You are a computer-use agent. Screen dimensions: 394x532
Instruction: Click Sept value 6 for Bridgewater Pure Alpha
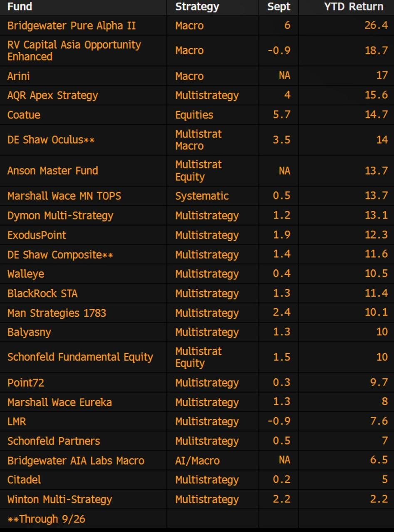(287, 26)
